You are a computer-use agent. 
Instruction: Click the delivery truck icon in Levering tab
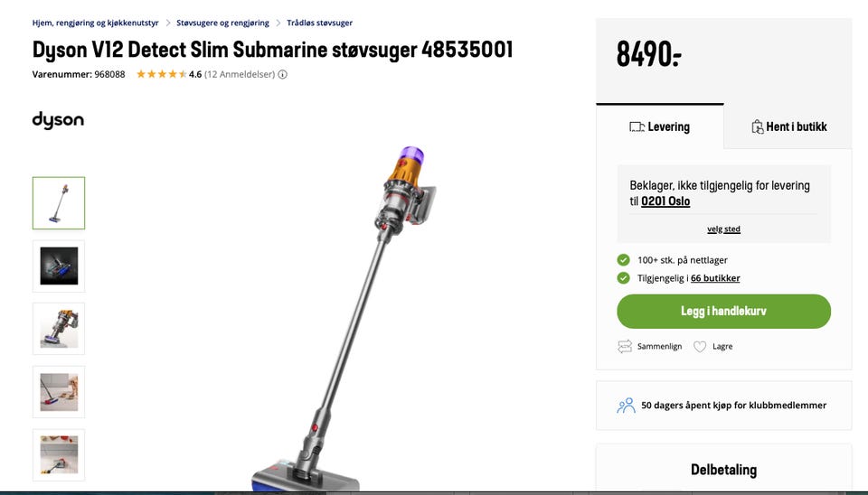637,126
